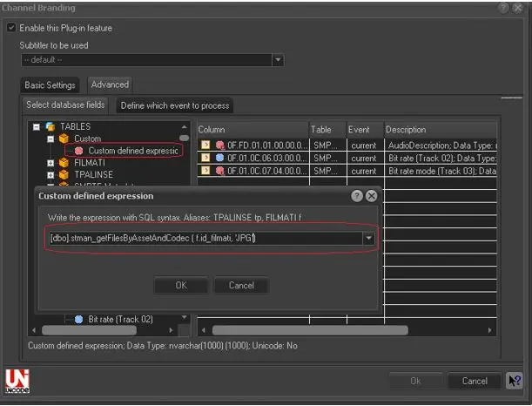Click the Bit rate (Track 02) field icon
The width and height of the screenshot is (532, 406).
click(x=77, y=320)
